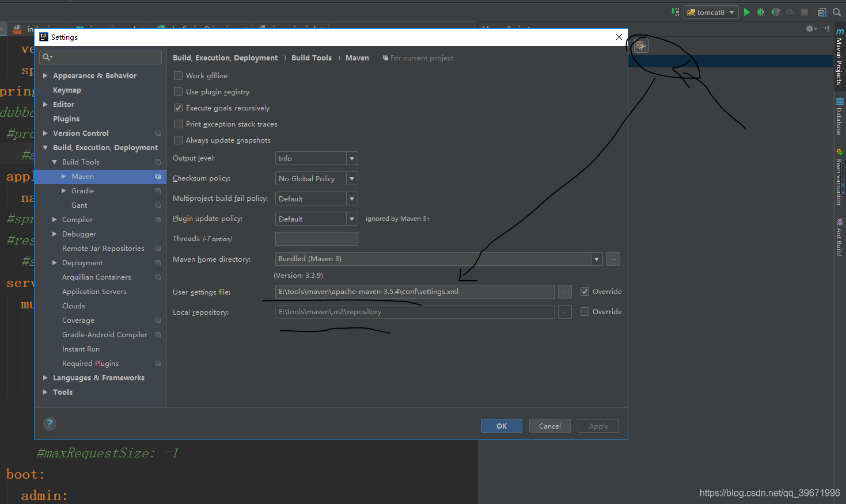Screen dimensions: 846x504
Task: Expand the Languages & Frameworks node
Action: coord(45,377)
